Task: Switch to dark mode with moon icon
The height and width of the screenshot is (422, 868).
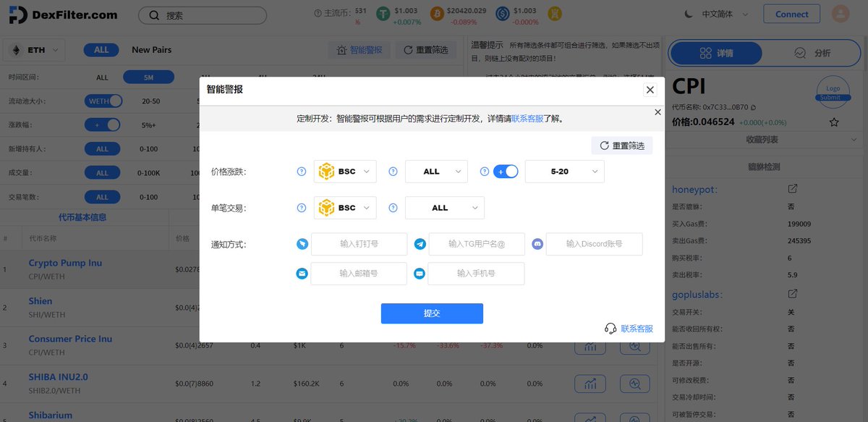Action: click(687, 13)
